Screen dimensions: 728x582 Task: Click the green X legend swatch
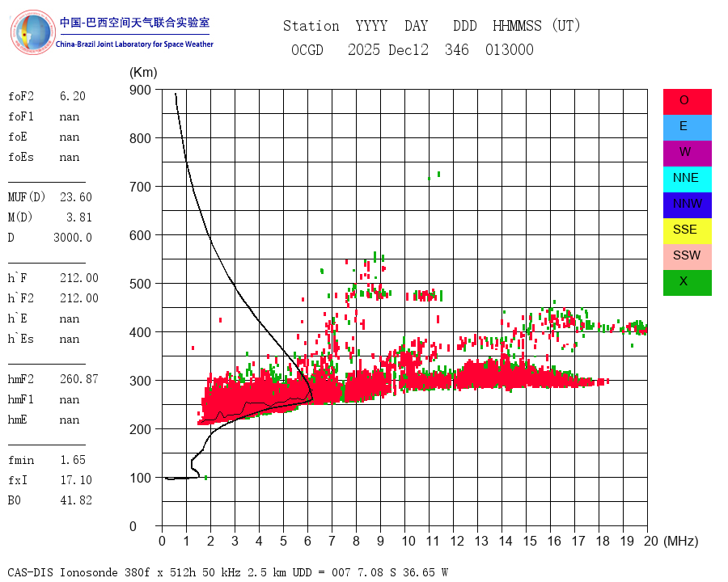coord(687,283)
